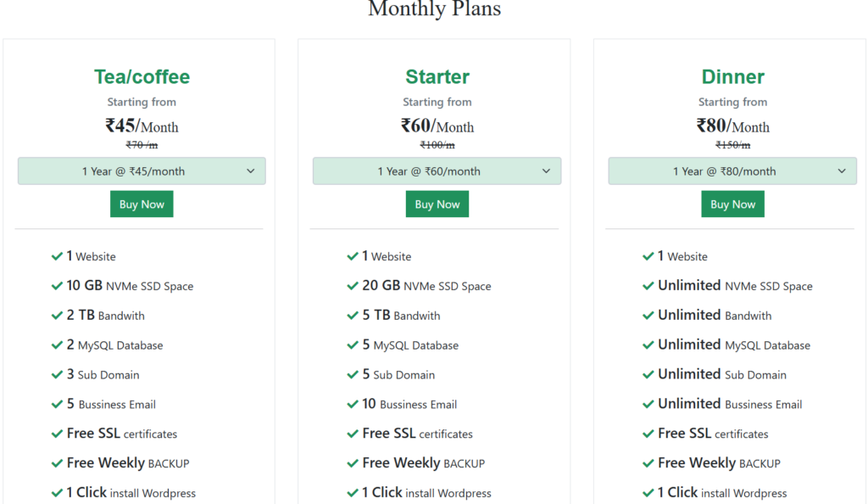The width and height of the screenshot is (868, 504).
Task: Open the Tea/coffee plan duration dropdown
Action: pyautogui.click(x=141, y=171)
